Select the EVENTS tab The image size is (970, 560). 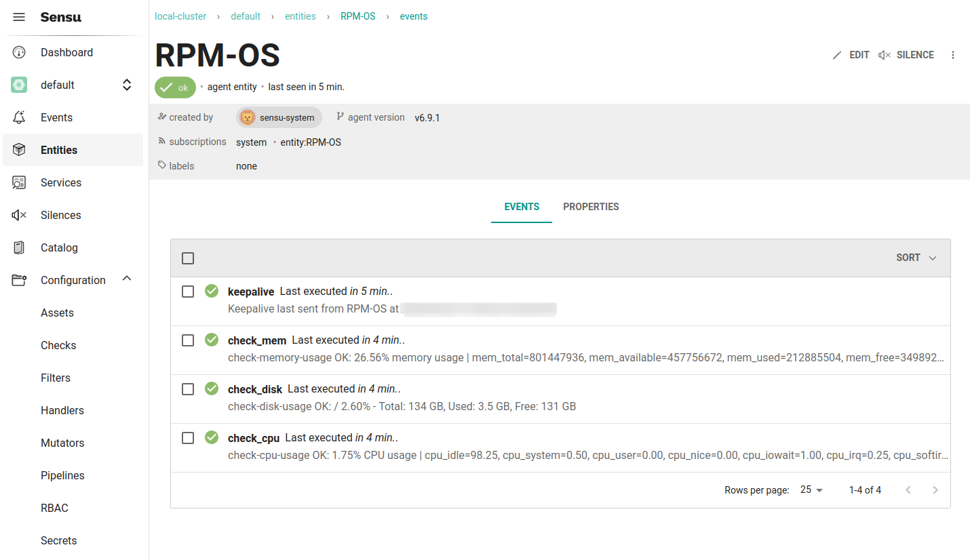(x=522, y=207)
